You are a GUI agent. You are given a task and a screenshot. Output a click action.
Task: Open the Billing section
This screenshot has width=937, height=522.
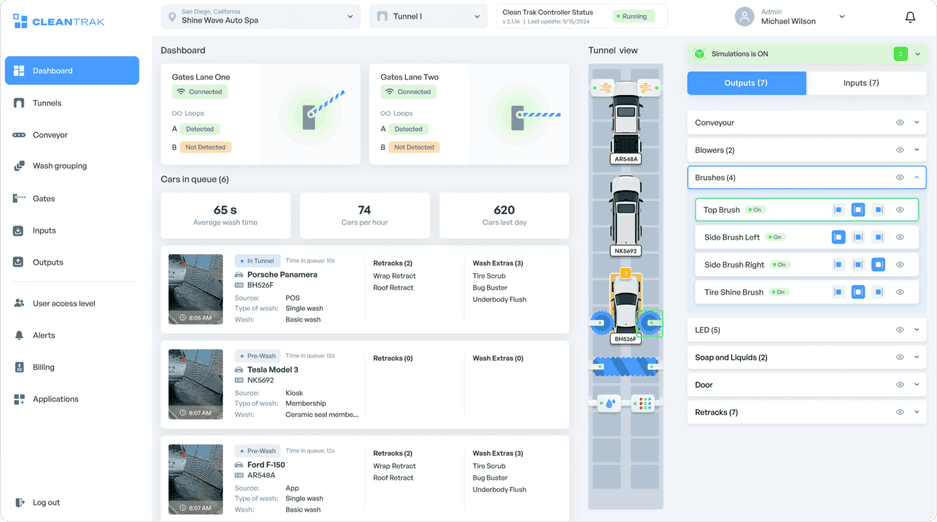coord(43,367)
